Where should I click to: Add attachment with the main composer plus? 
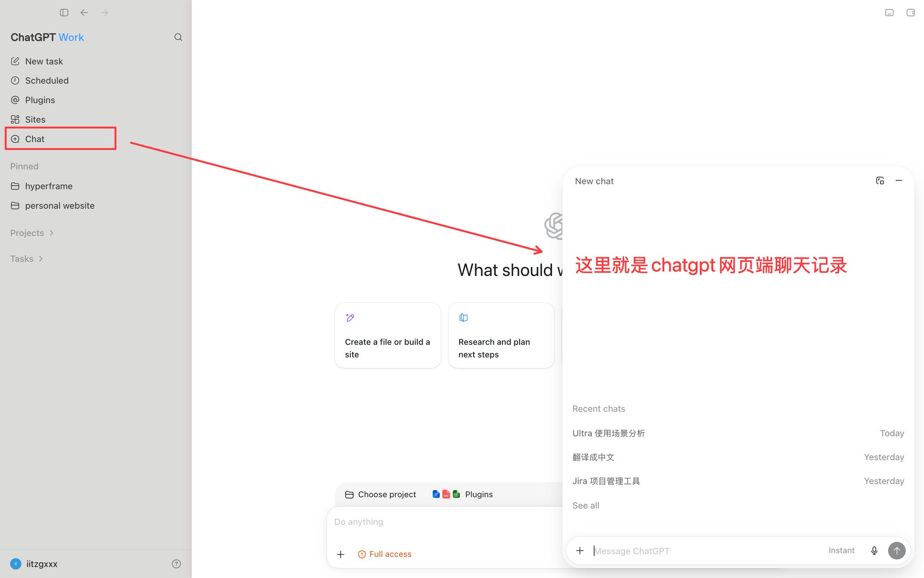(341, 555)
